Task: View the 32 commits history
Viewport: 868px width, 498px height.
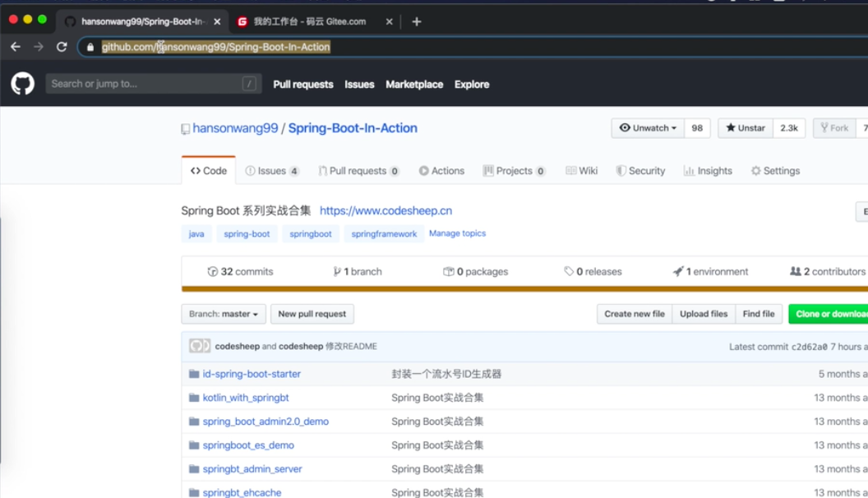Action: [x=240, y=272]
